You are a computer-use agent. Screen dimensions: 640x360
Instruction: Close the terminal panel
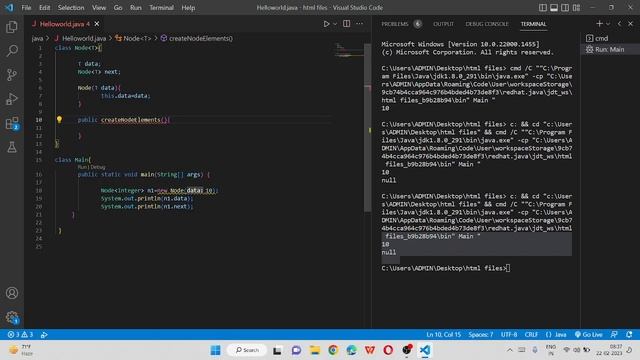coord(630,24)
